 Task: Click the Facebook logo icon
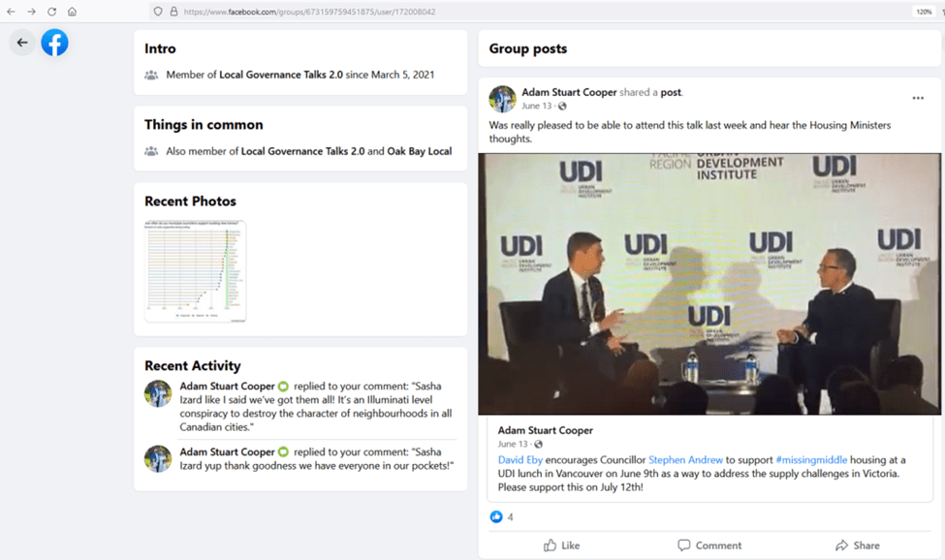[x=54, y=43]
